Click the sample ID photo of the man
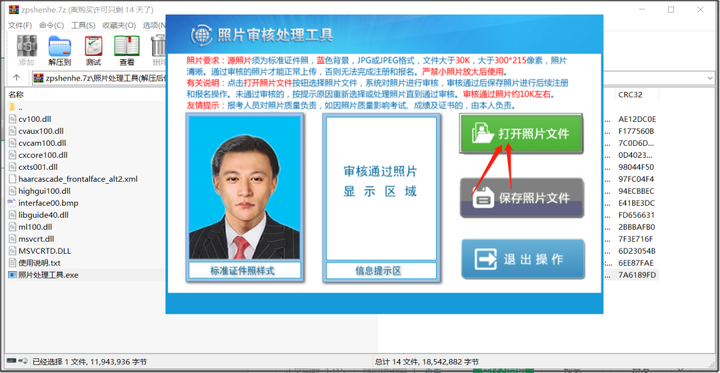This screenshot has width=720, height=373. [x=244, y=188]
